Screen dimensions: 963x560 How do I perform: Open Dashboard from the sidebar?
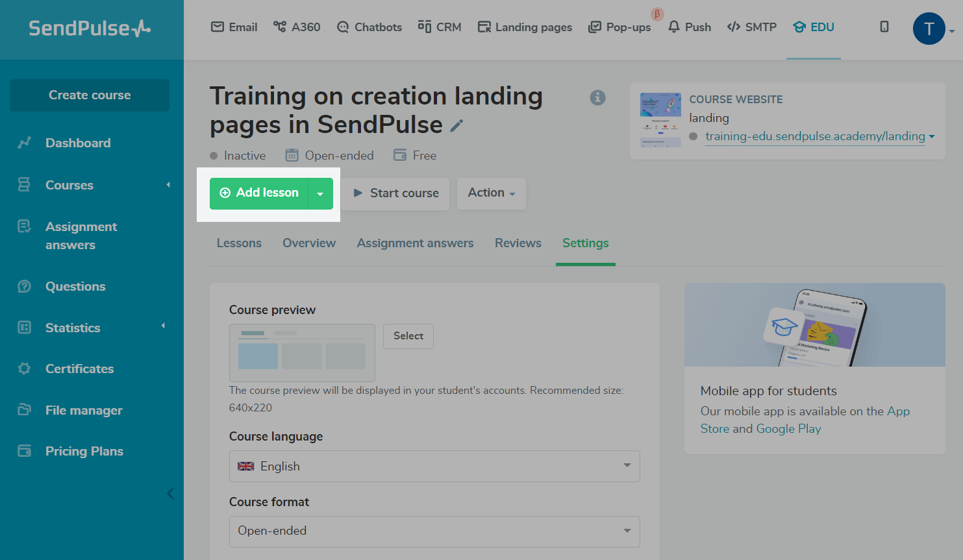(x=78, y=143)
